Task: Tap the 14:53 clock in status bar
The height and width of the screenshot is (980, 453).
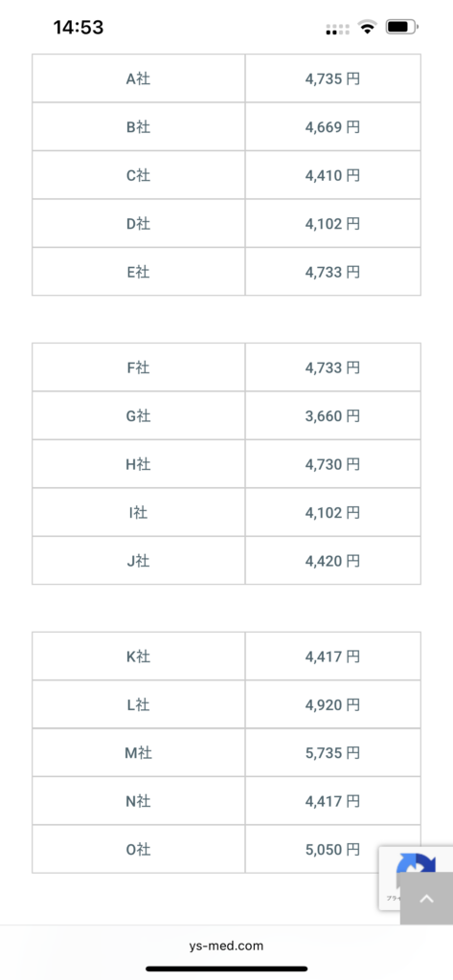Action: coord(79,27)
